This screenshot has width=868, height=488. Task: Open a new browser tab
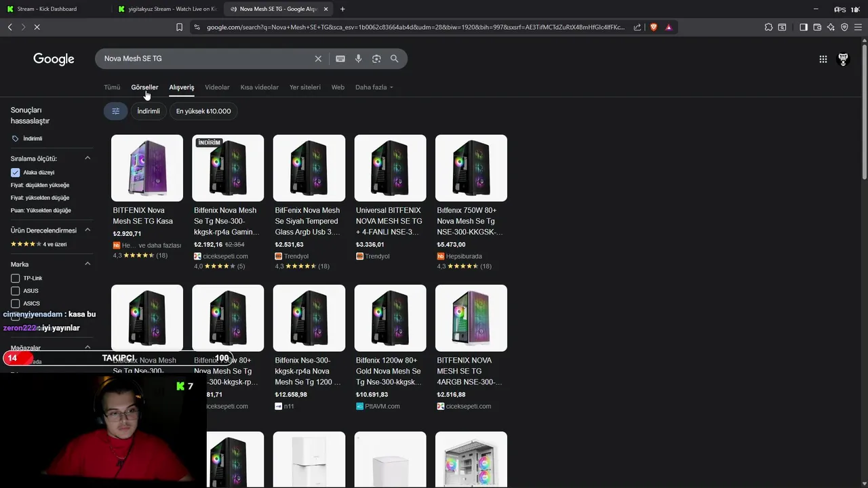point(342,9)
